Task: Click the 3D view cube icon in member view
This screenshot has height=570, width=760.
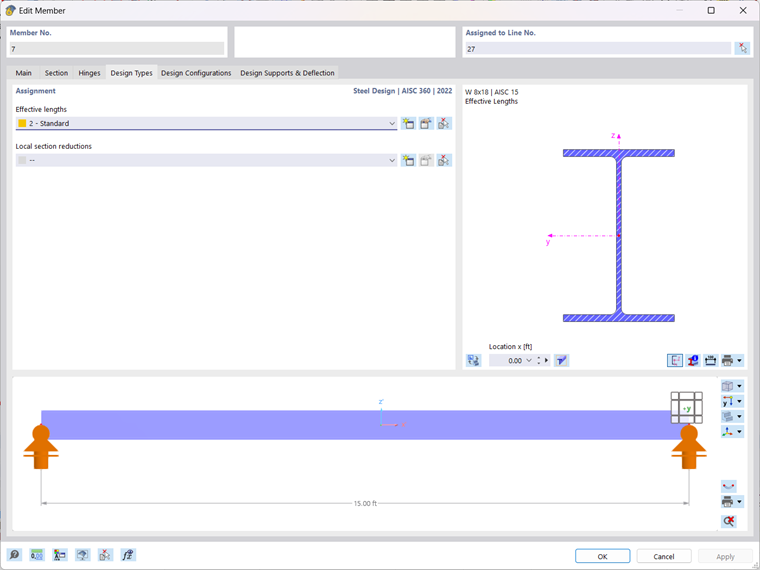Action: tap(728, 386)
